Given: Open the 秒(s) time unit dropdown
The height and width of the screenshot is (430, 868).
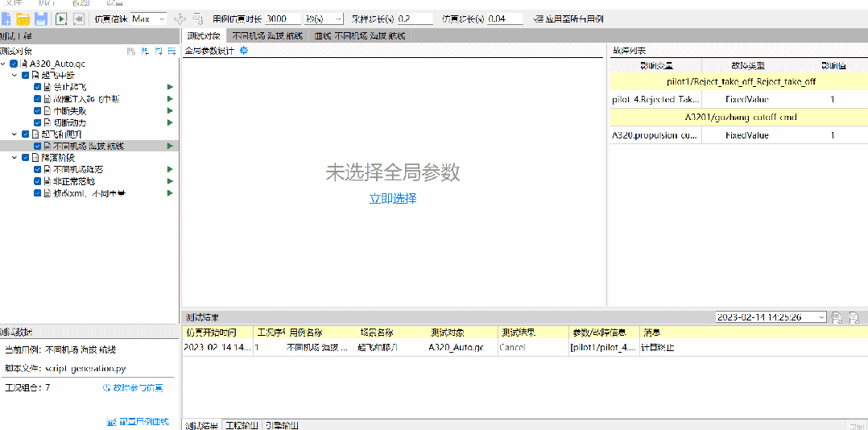Looking at the screenshot, I should pos(324,19).
